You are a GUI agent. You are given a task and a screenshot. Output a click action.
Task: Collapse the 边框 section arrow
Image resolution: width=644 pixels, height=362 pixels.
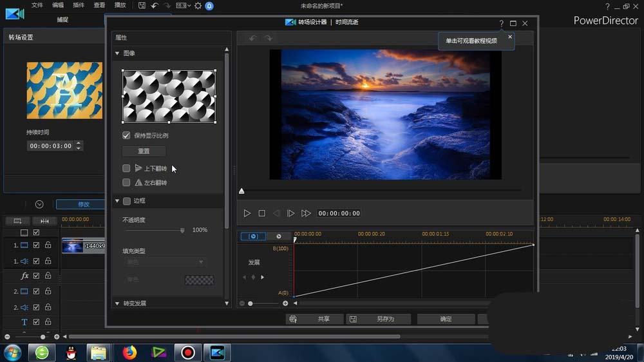pyautogui.click(x=117, y=201)
